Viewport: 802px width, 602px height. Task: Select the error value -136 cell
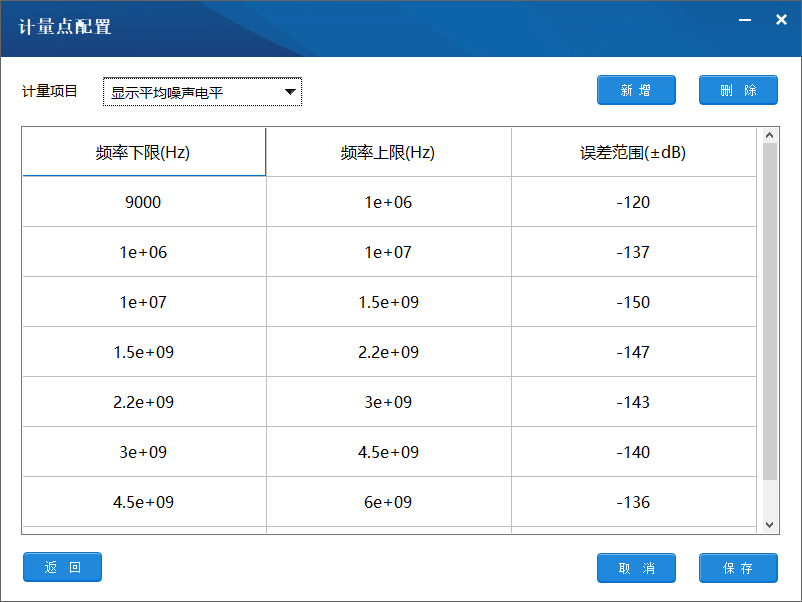634,502
